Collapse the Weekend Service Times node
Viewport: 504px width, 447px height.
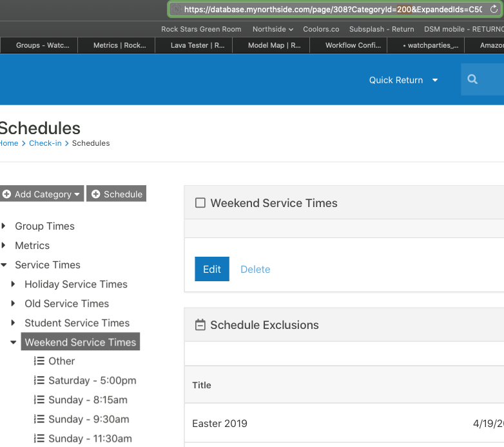pos(13,342)
